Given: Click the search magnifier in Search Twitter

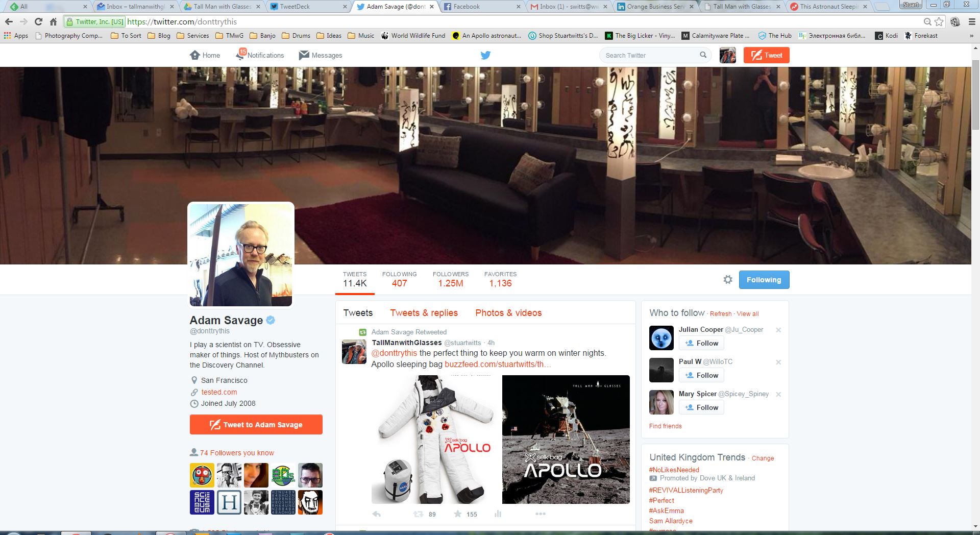Looking at the screenshot, I should coord(703,55).
